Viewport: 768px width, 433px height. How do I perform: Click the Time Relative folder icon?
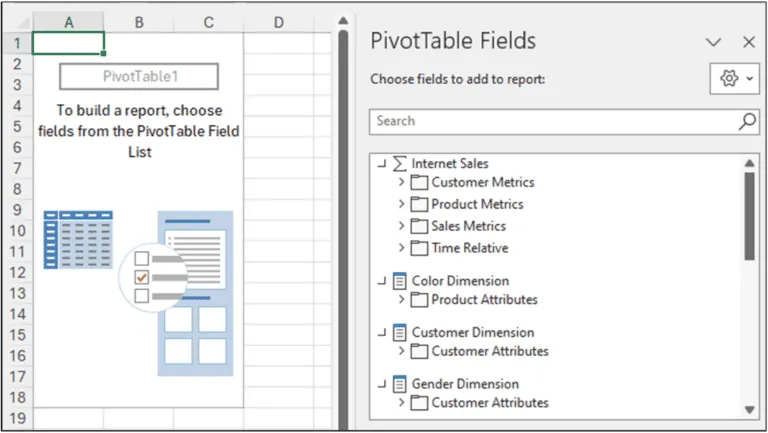tap(419, 248)
